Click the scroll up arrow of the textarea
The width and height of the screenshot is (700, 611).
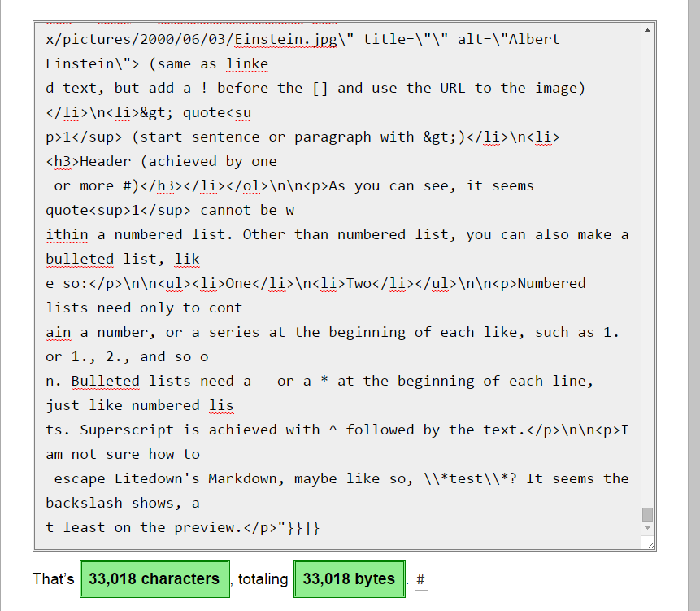coord(647,31)
